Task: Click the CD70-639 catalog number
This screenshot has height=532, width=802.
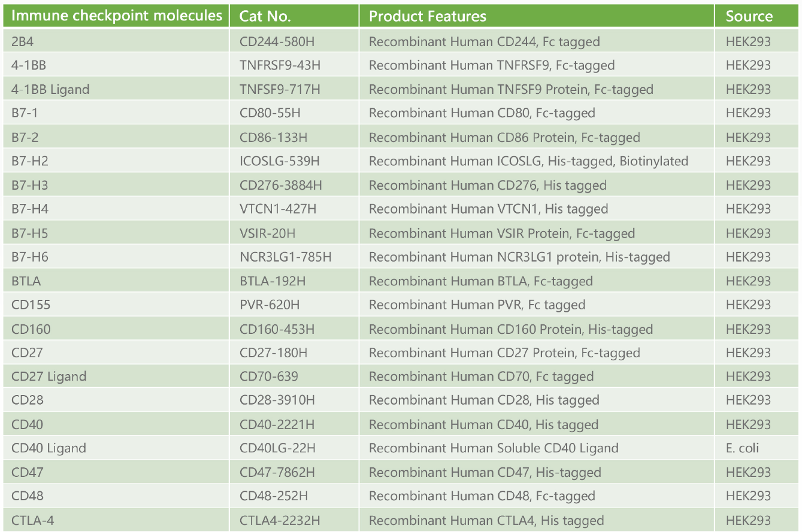Action: tap(270, 376)
